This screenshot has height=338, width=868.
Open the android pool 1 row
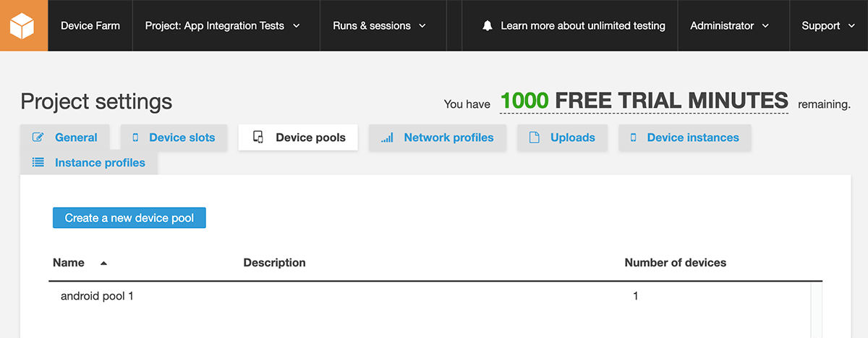click(x=97, y=296)
